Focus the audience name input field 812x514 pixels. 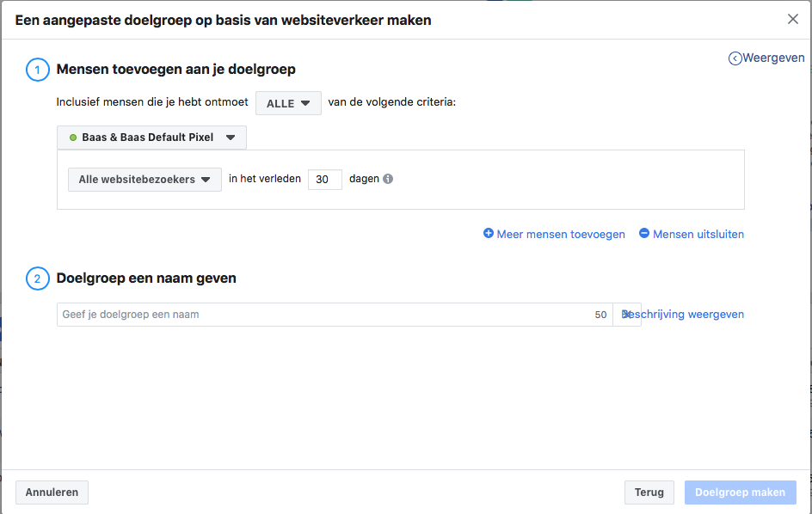pos(335,315)
